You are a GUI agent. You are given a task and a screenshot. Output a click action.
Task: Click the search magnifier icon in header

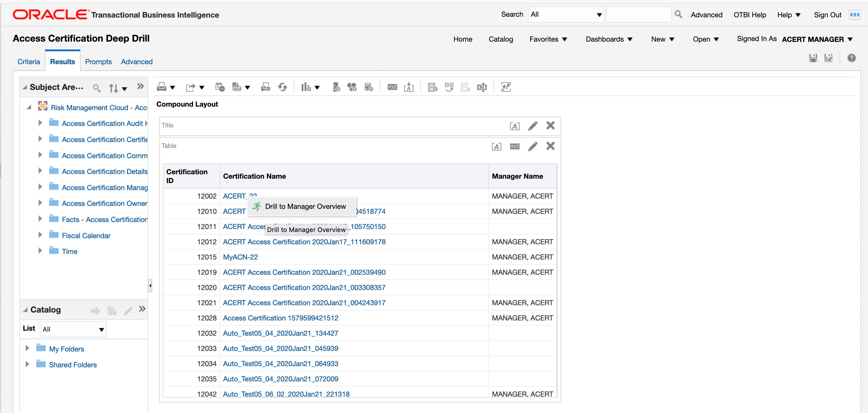[x=678, y=14]
